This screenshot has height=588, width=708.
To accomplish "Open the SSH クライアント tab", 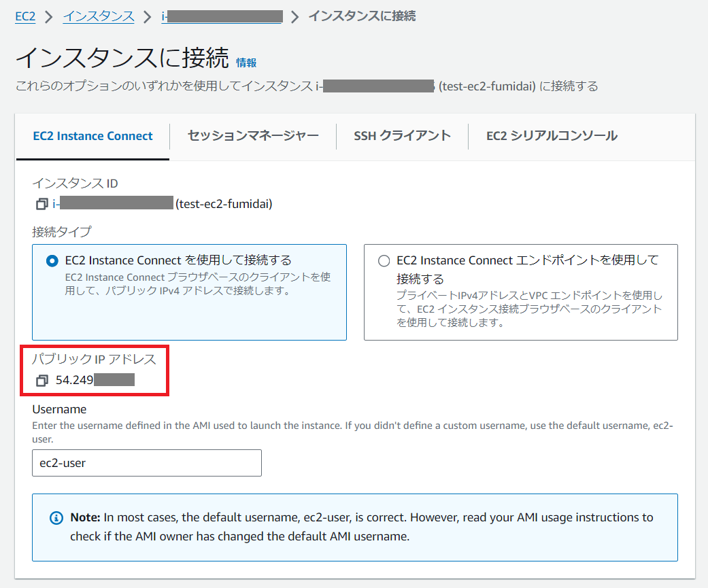I will [x=401, y=136].
